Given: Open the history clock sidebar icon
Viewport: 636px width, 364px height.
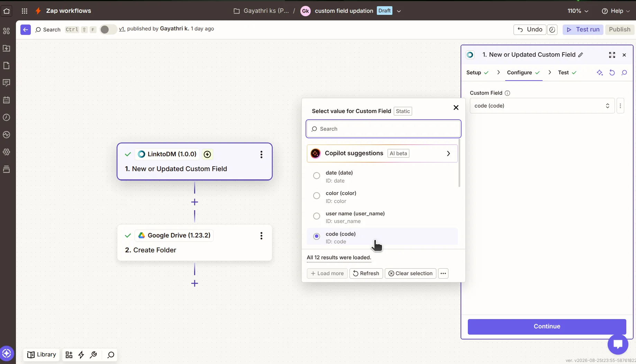Looking at the screenshot, I should [7, 118].
